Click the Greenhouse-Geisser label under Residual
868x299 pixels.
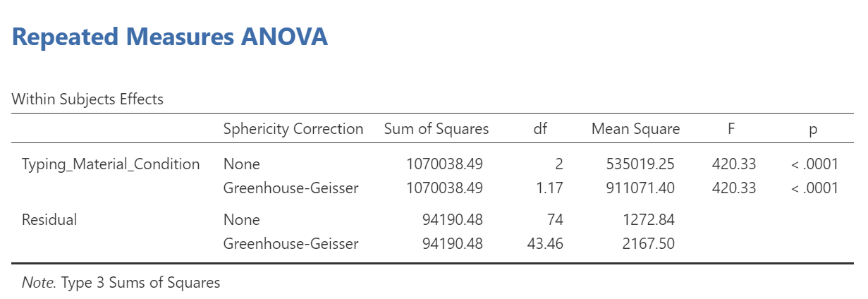click(291, 244)
